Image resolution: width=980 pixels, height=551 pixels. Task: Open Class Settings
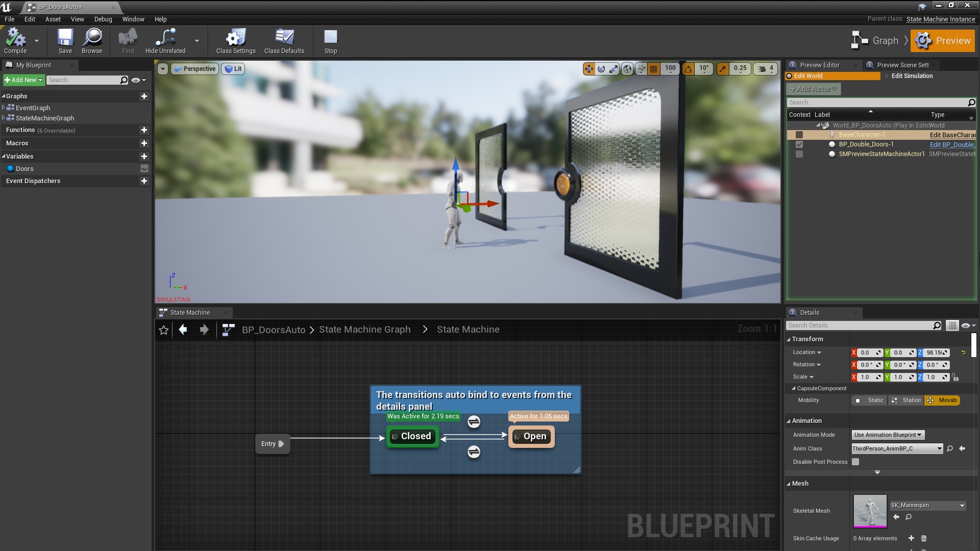pos(235,41)
